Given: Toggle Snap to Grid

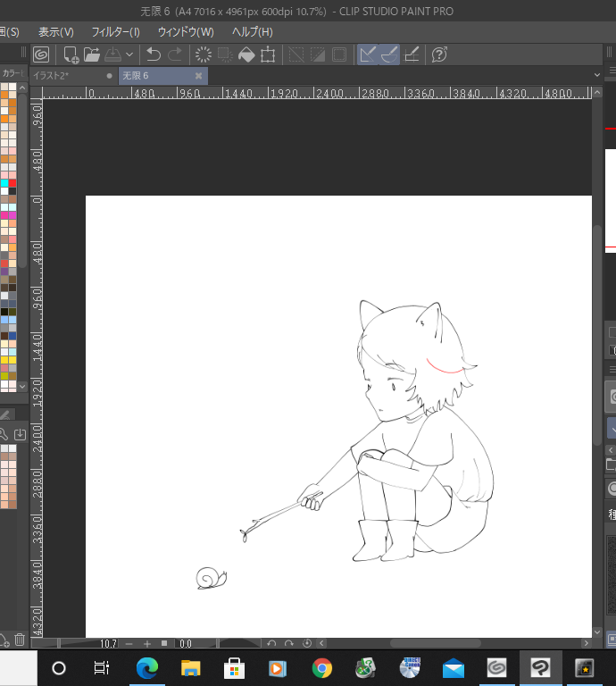Looking at the screenshot, I should pos(412,54).
